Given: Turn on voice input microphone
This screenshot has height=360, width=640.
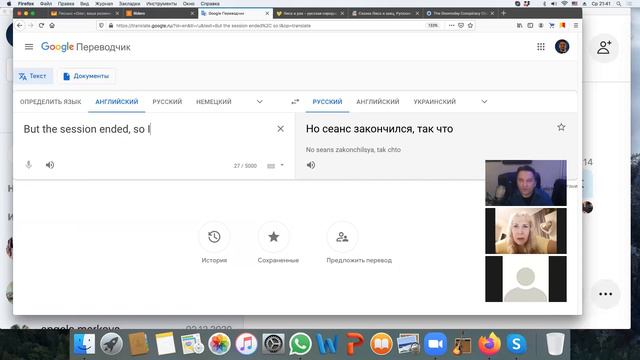Looking at the screenshot, I should point(29,165).
